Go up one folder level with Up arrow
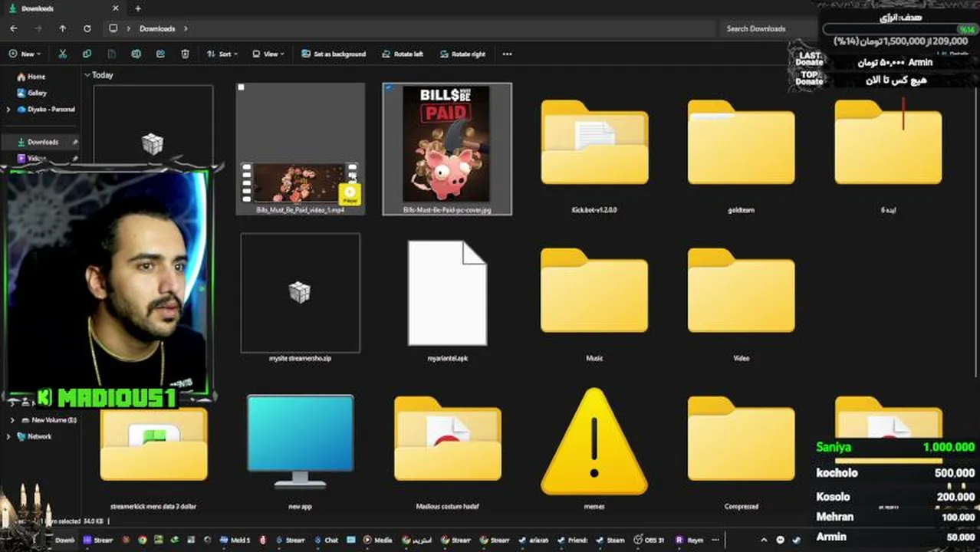Screen dimensions: 980x552 pos(63,28)
